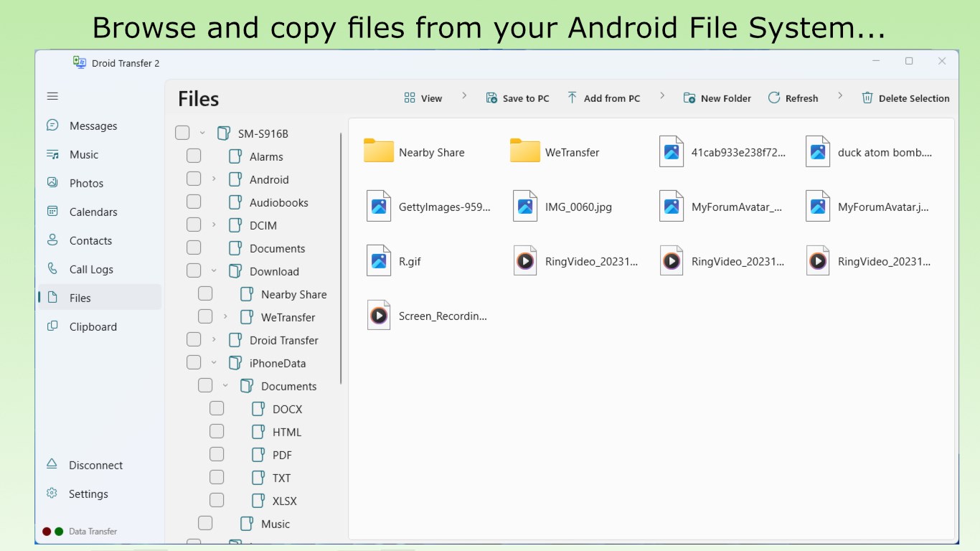Check the Nearby Share folder checkbox
Image resolution: width=980 pixels, height=551 pixels.
coord(205,293)
